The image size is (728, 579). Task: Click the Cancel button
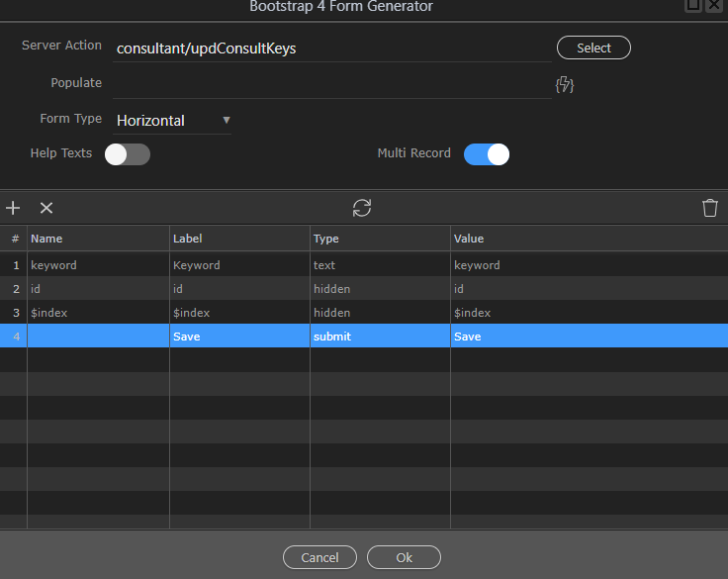pyautogui.click(x=318, y=557)
